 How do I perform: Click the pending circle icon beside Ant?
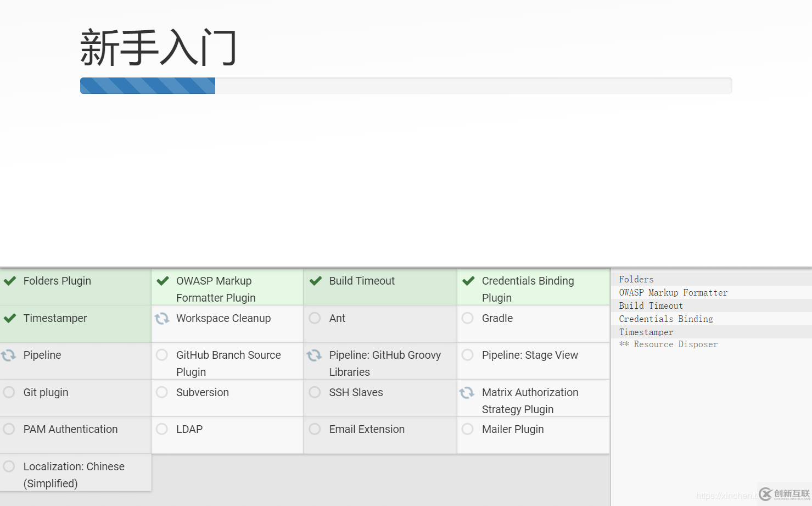pyautogui.click(x=315, y=318)
